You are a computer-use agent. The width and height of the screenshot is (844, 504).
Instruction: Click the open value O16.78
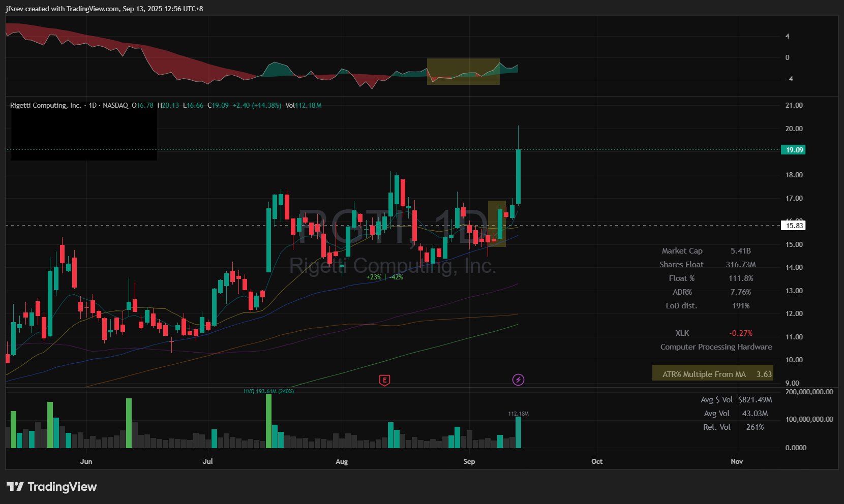(142, 105)
